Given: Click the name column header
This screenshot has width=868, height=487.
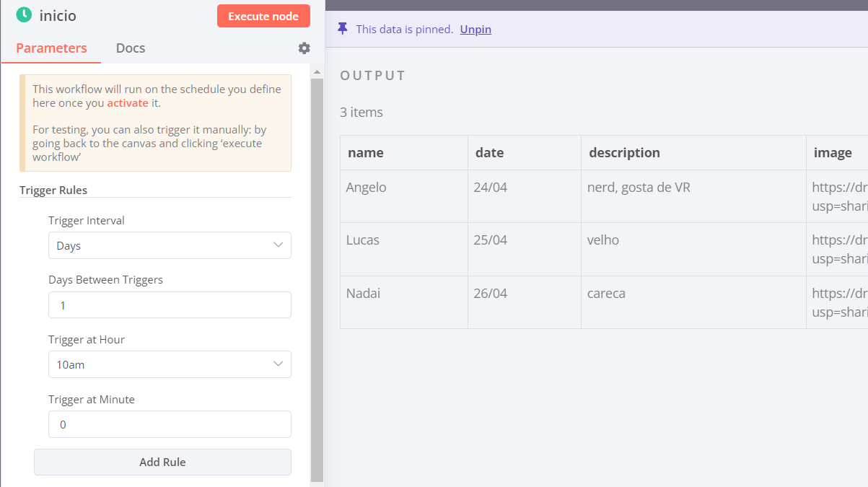Looking at the screenshot, I should click(x=366, y=153).
